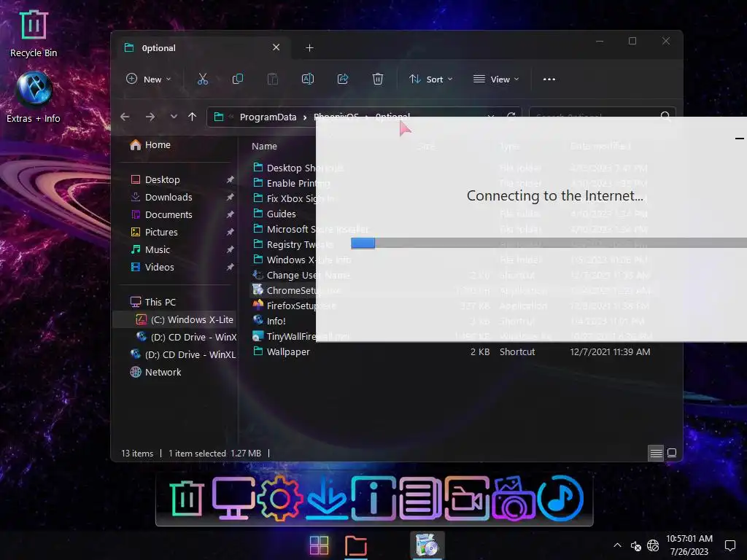Viewport: 747px width, 560px height.
Task: Click the Delete trash icon in toolbar
Action: pyautogui.click(x=378, y=79)
